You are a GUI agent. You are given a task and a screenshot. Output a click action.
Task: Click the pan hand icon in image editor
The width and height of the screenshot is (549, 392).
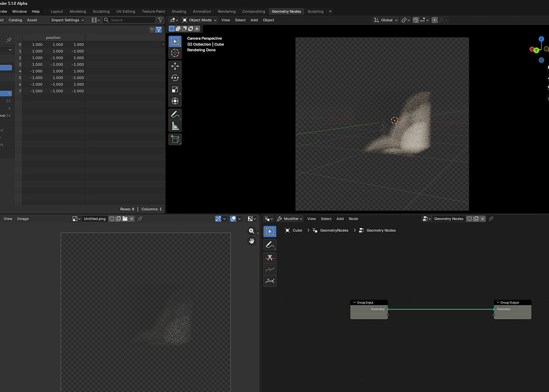(x=251, y=241)
